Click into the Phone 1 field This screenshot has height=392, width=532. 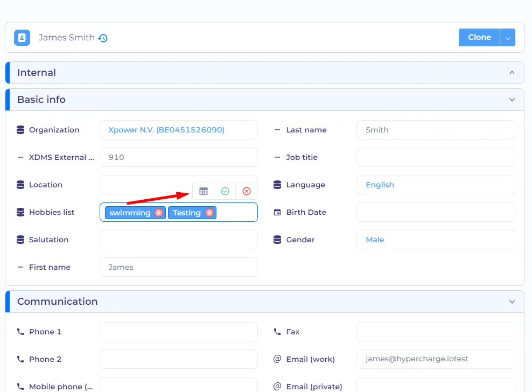(x=179, y=332)
